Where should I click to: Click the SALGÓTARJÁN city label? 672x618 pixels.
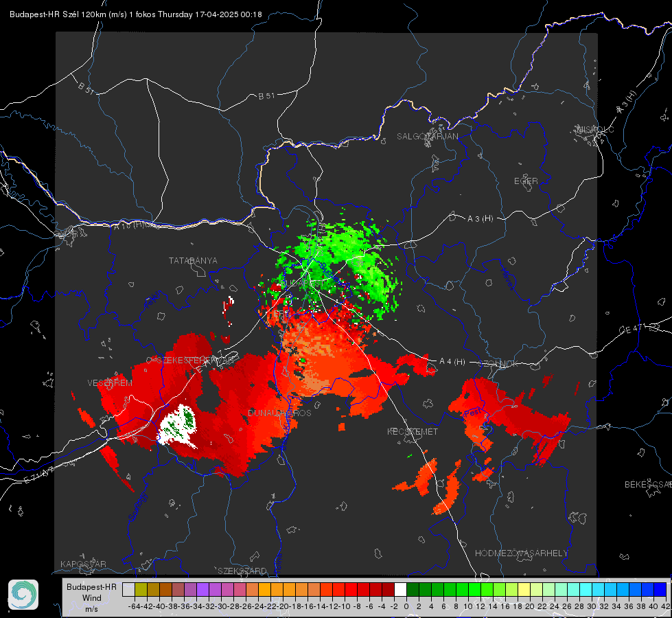click(427, 137)
